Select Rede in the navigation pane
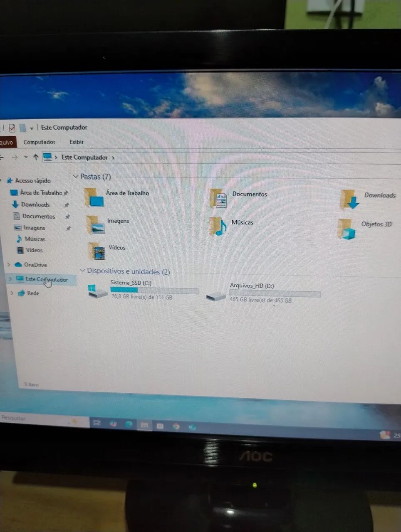Image resolution: width=401 pixels, height=532 pixels. (x=33, y=293)
